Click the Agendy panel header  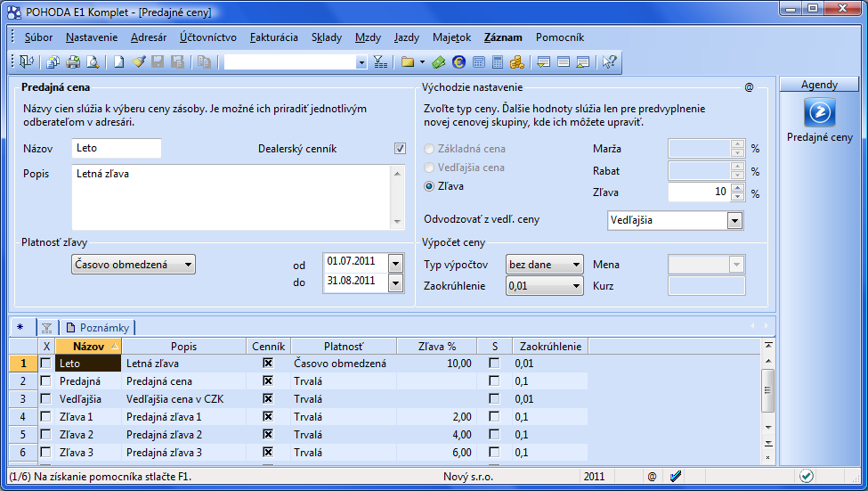[x=819, y=85]
